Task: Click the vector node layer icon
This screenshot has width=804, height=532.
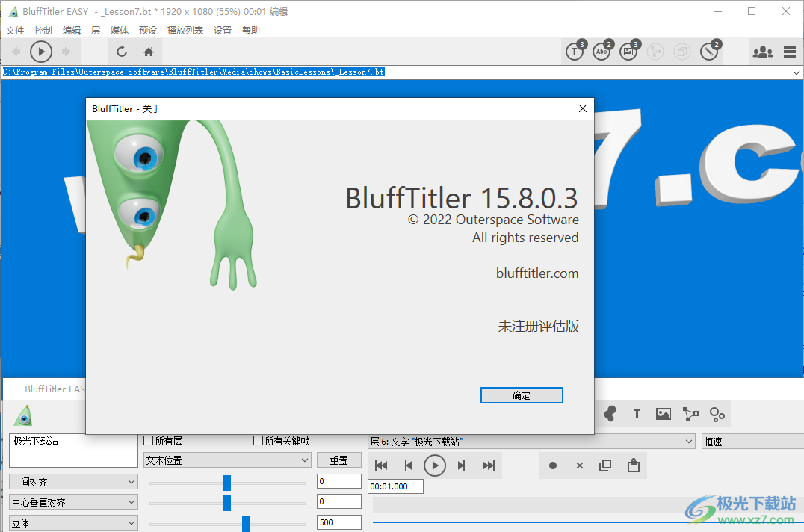Action: pyautogui.click(x=690, y=414)
